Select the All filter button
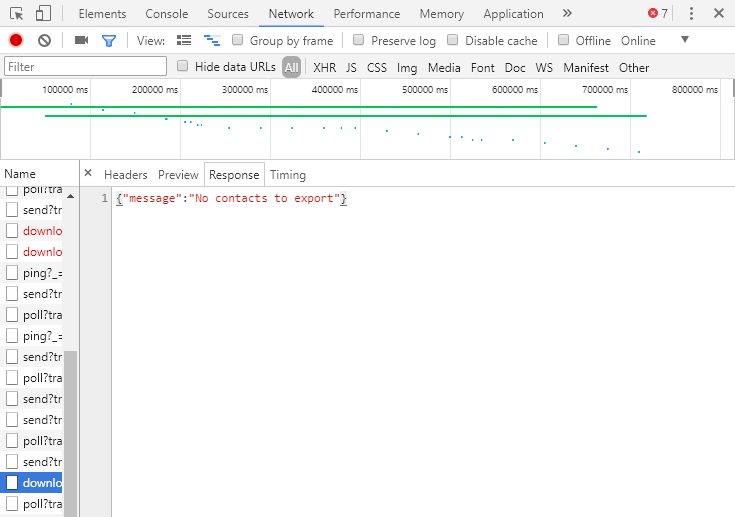This screenshot has height=517, width=735. coord(291,68)
